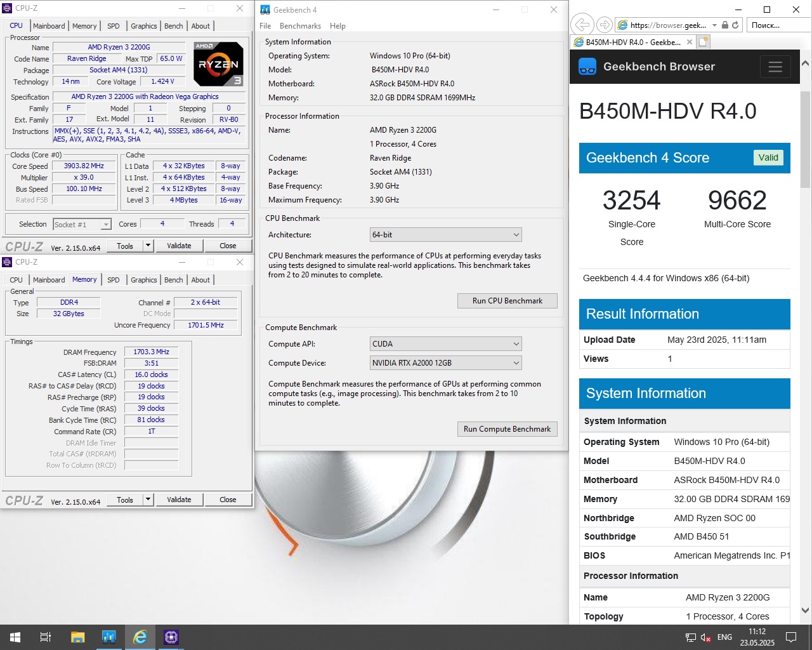This screenshot has width=812, height=650.
Task: Click the Geekbench 4 window title icon
Action: [265, 10]
